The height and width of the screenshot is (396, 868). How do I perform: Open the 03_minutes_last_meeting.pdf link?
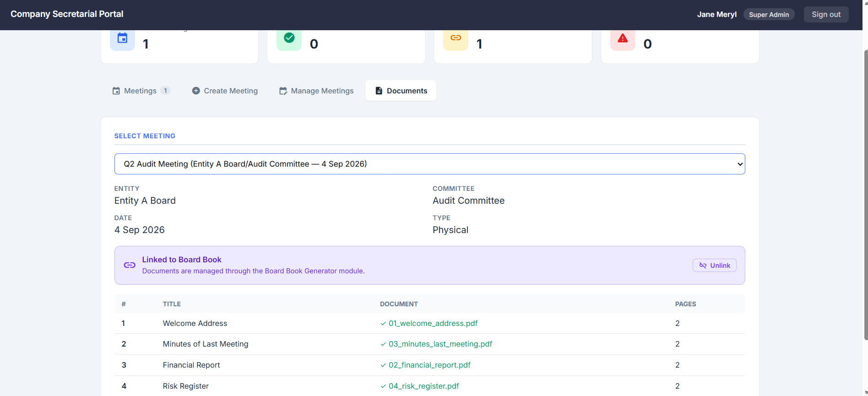point(440,344)
